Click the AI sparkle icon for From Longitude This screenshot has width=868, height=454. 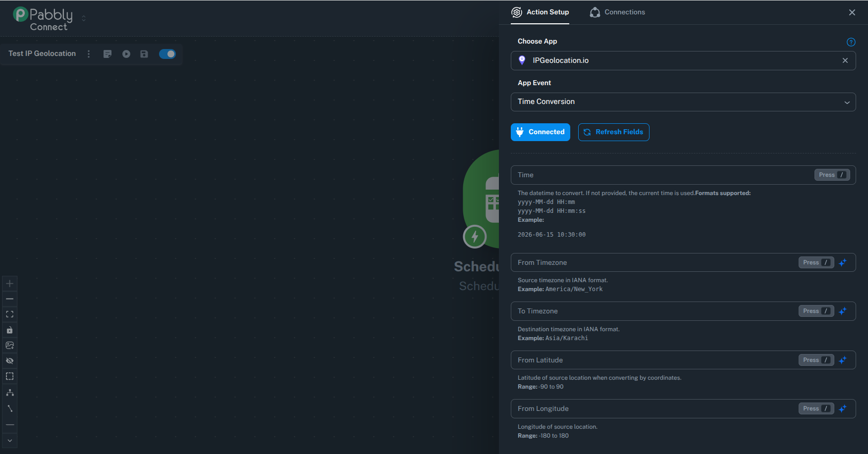pyautogui.click(x=843, y=408)
